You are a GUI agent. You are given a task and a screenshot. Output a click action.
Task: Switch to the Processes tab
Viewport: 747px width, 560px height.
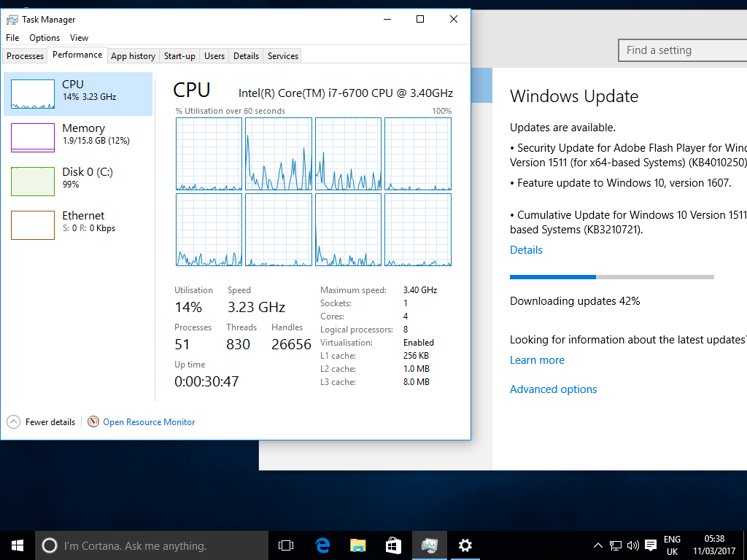25,55
